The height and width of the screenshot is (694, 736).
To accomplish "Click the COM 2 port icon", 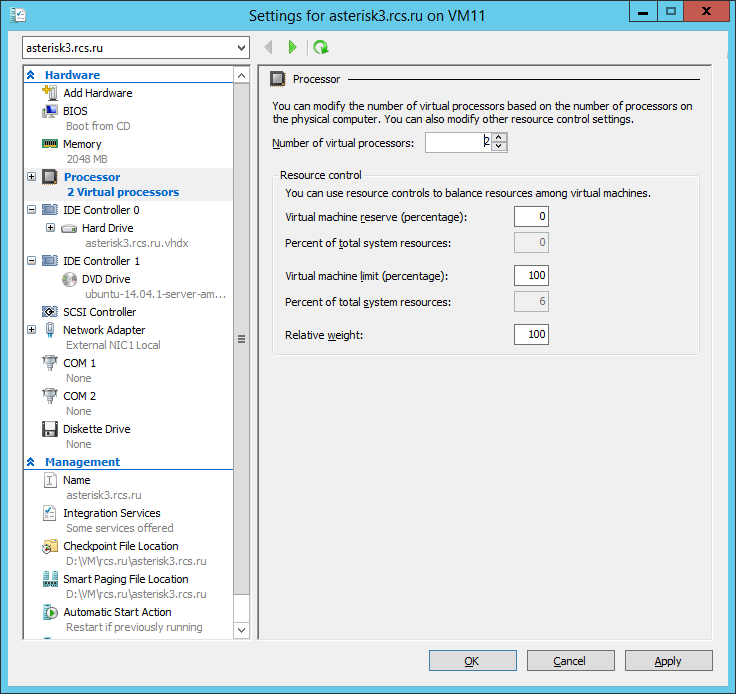I will point(50,396).
